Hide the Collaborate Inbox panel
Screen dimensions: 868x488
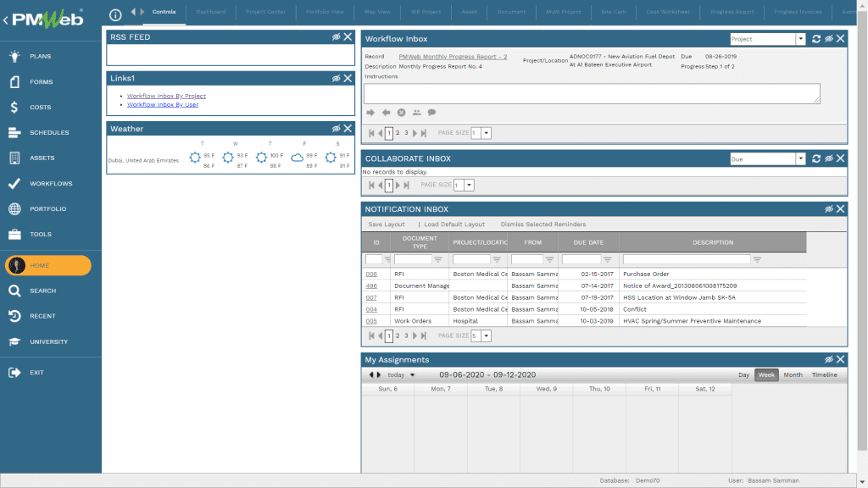[x=829, y=158]
